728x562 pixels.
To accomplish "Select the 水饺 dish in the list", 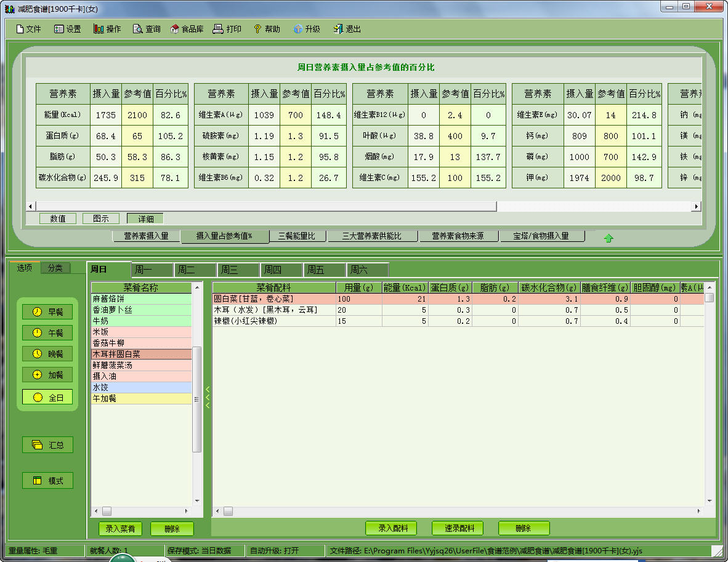I will [x=142, y=387].
